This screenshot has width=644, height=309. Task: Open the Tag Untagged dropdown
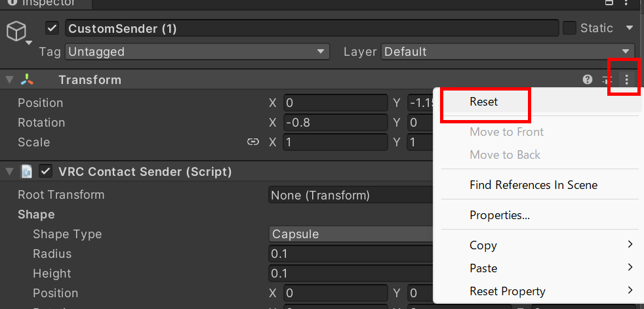(x=197, y=52)
